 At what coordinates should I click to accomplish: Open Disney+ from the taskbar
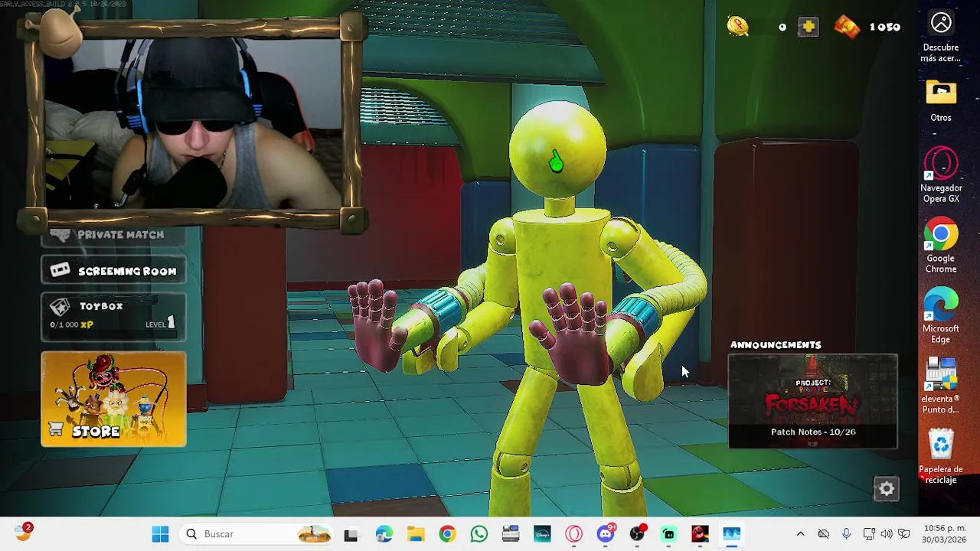pos(542,534)
